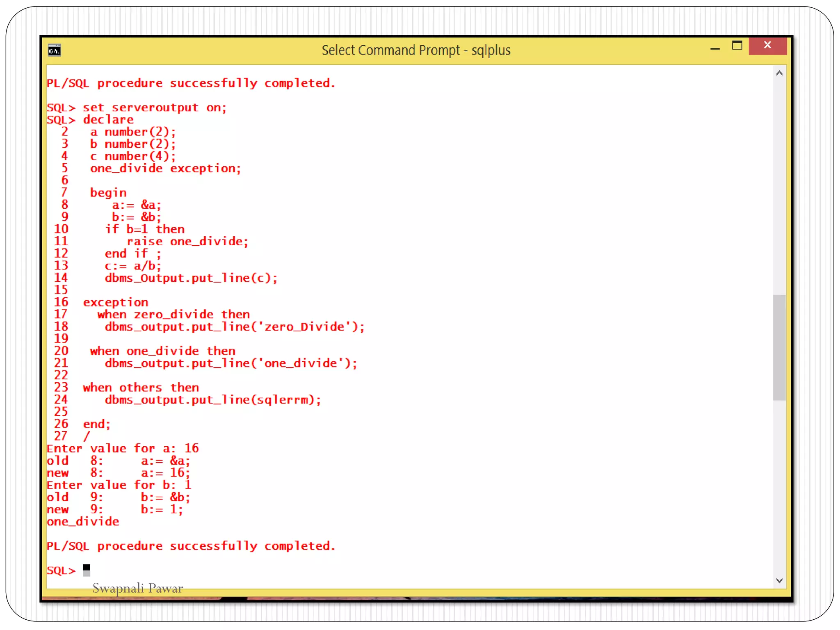Close the sqlplus Command Prompt window

click(x=767, y=46)
